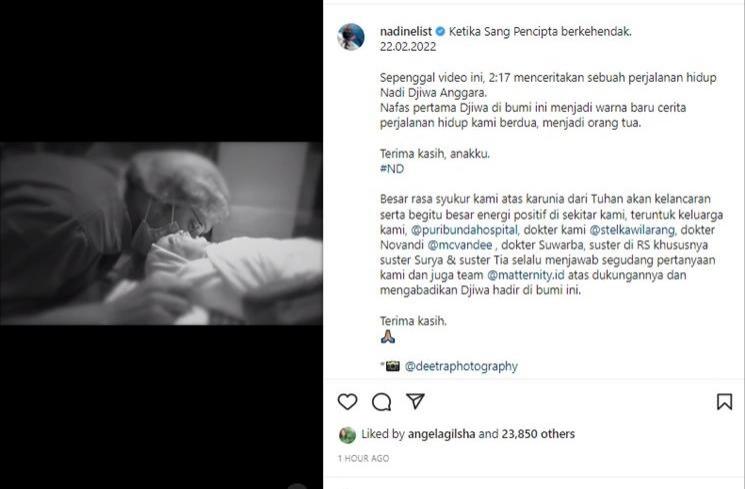Image resolution: width=745 pixels, height=489 pixels.
Task: Open comments with the speech bubble icon
Action: (x=382, y=402)
